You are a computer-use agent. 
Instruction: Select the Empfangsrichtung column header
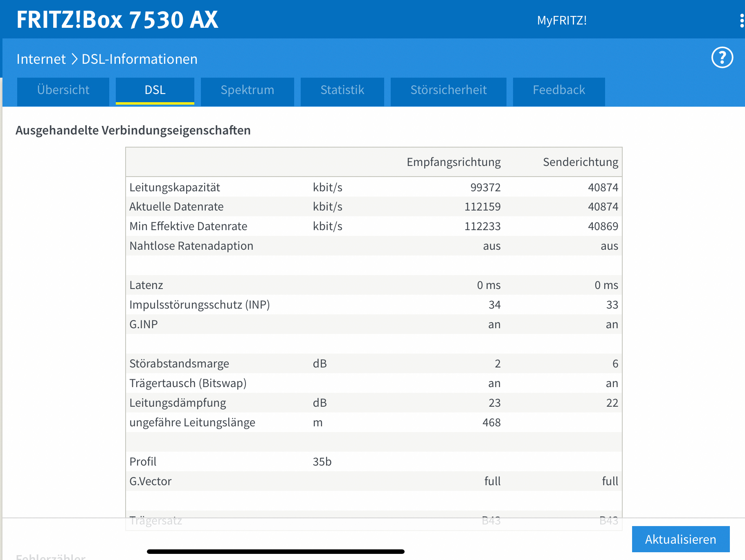[x=454, y=162]
